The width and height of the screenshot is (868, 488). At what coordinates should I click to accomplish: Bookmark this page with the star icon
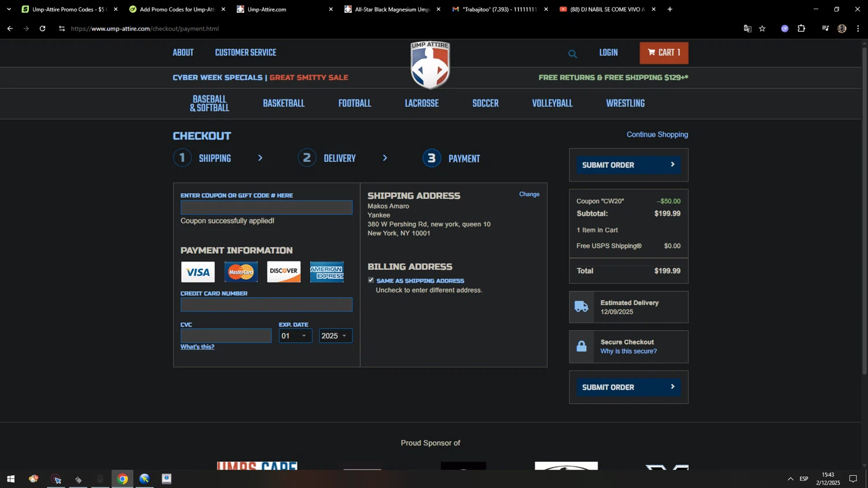[x=762, y=28]
